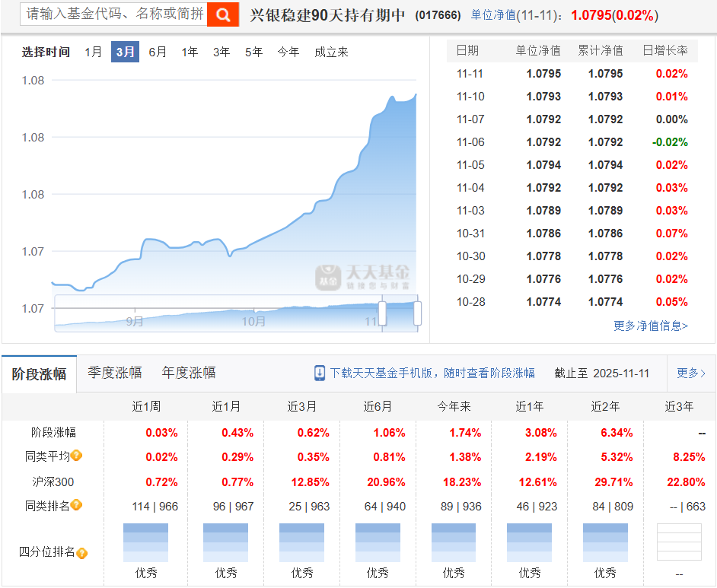The height and width of the screenshot is (588, 717).
Task: Grab the right handle of chart range slider
Action: click(417, 313)
